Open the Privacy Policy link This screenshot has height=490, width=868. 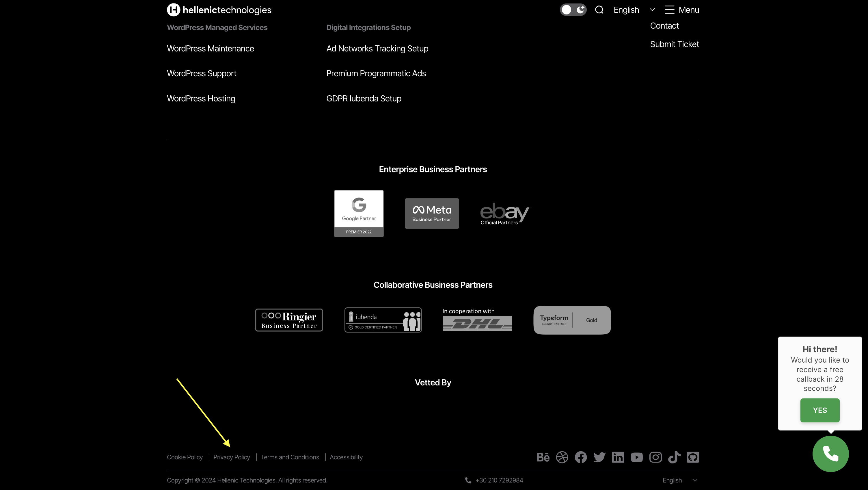(x=232, y=457)
